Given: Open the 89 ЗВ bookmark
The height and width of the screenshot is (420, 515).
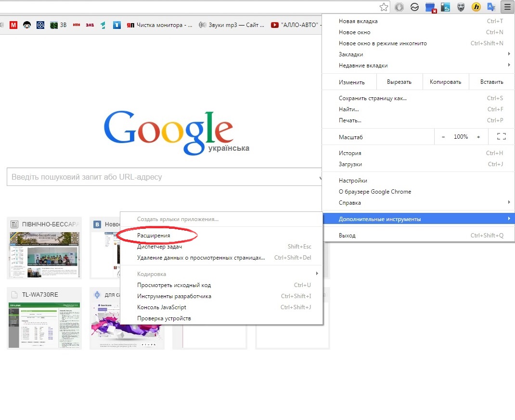Looking at the screenshot, I should pos(58,25).
